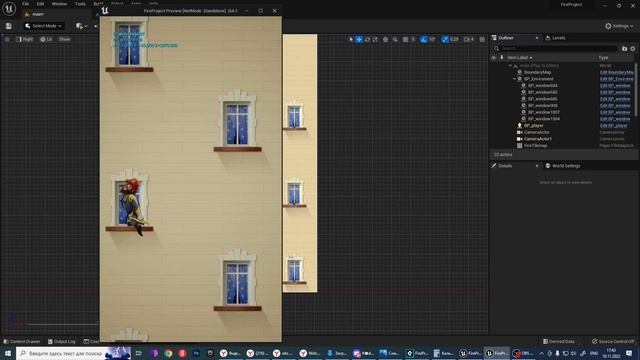This screenshot has width=640, height=360.
Task: Open the Right viewport perspective dropdown
Action: pyautogui.click(x=25, y=40)
